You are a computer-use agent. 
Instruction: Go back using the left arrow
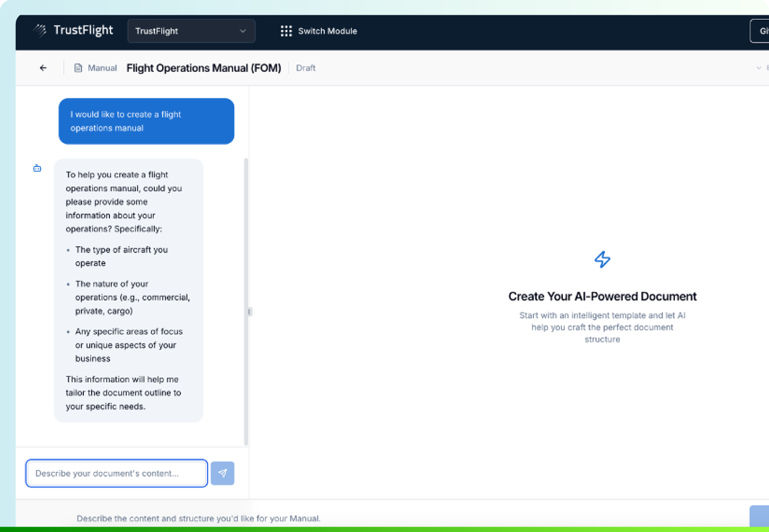pos(43,68)
